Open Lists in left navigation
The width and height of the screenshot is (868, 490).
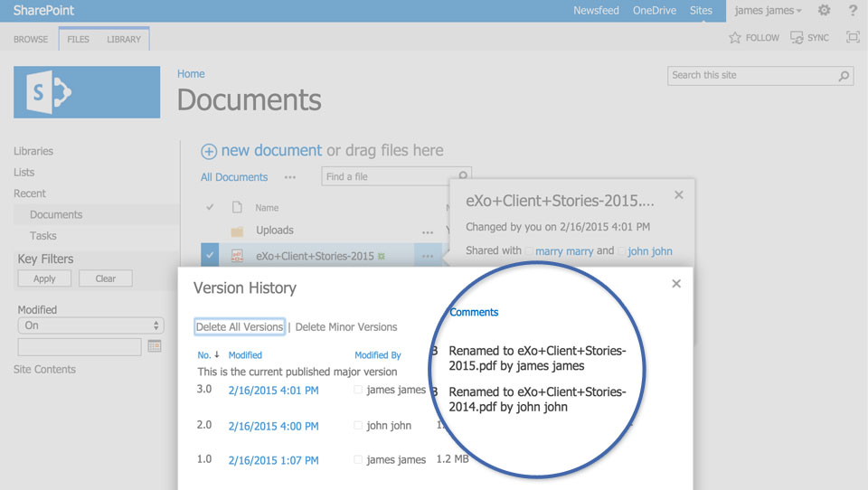[24, 172]
